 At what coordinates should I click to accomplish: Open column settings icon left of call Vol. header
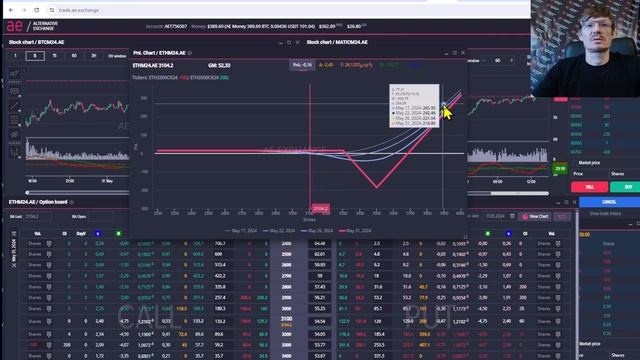point(14,234)
